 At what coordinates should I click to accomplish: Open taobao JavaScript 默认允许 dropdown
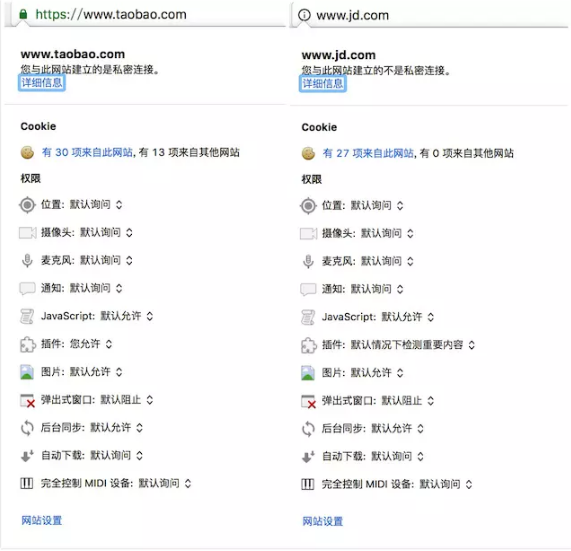tap(127, 316)
